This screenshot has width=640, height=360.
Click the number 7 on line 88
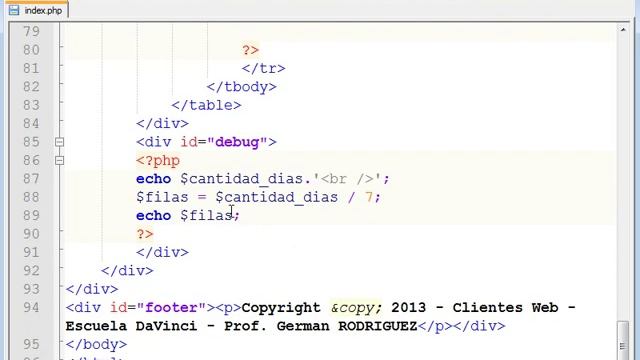click(x=369, y=197)
